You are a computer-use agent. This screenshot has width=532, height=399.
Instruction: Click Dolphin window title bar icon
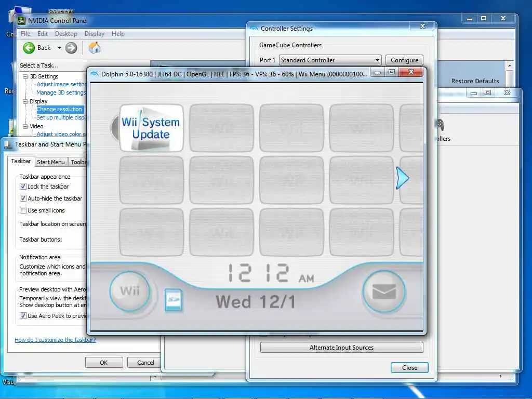point(95,74)
